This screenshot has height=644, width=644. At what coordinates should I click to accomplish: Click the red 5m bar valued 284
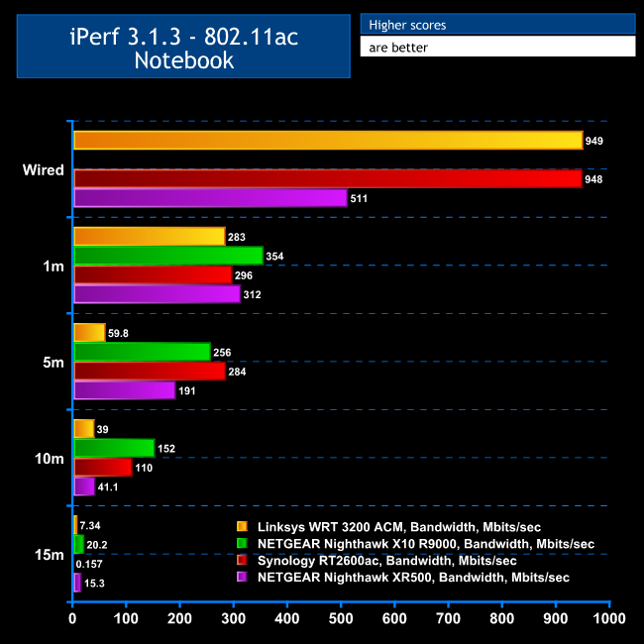click(x=150, y=371)
